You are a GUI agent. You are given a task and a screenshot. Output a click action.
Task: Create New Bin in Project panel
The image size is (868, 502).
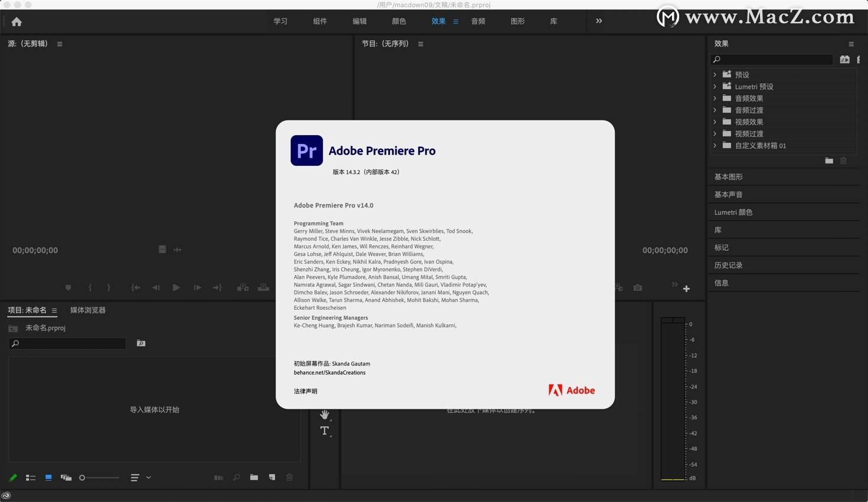point(254,477)
